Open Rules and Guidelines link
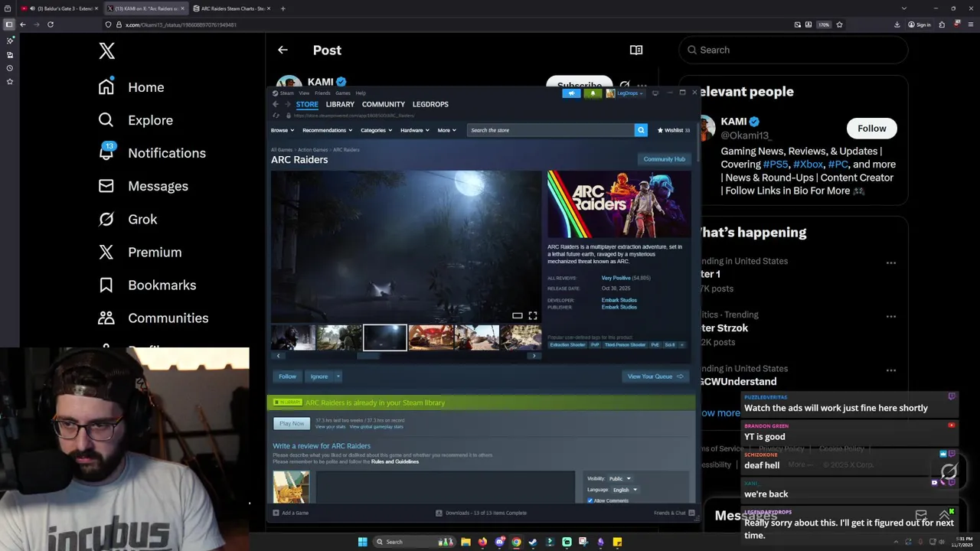 pos(395,461)
